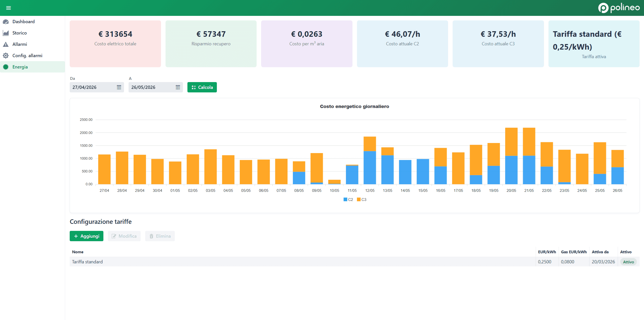Open the Allarmi section
The image size is (644, 320).
pos(32,44)
